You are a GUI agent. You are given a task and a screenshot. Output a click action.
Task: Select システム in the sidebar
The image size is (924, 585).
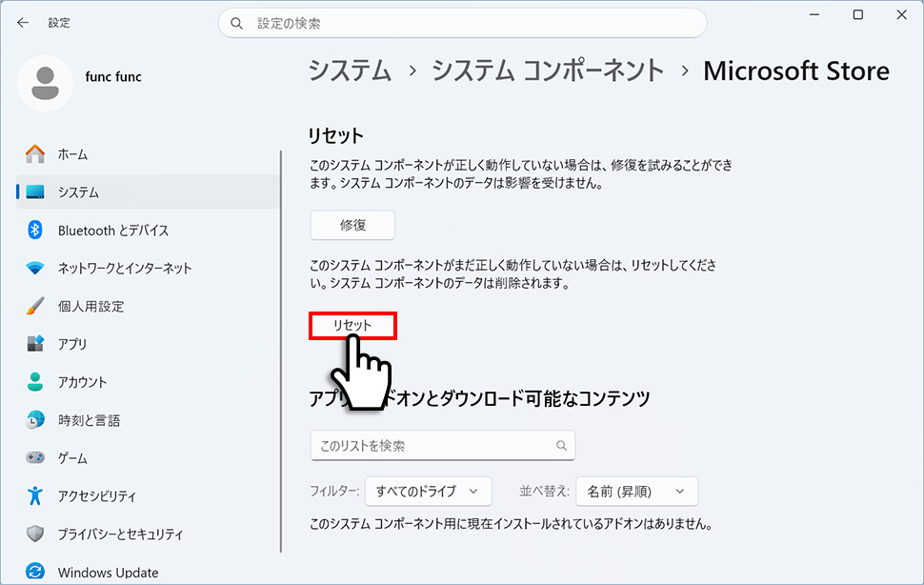148,192
